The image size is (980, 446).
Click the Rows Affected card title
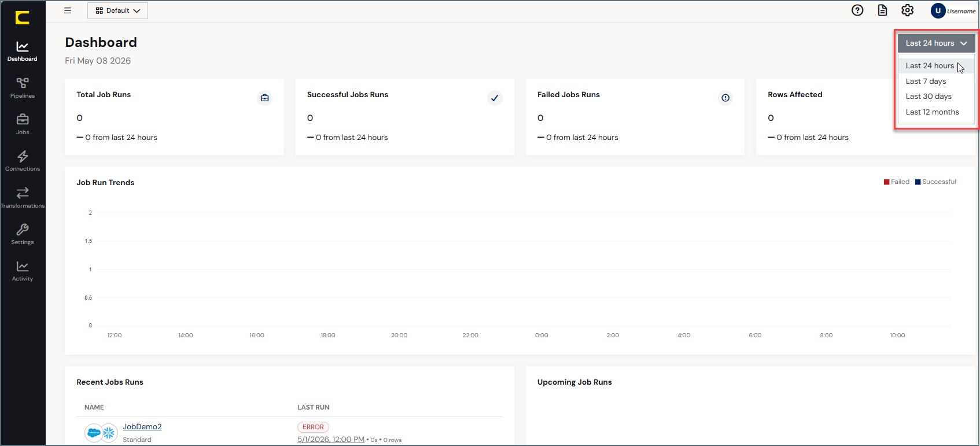tap(795, 94)
